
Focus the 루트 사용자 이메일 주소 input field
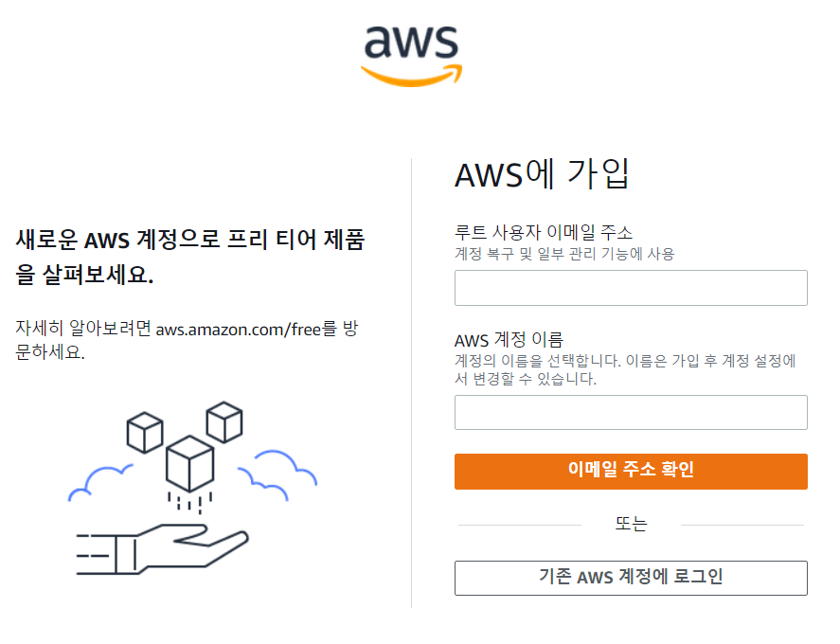tap(631, 288)
